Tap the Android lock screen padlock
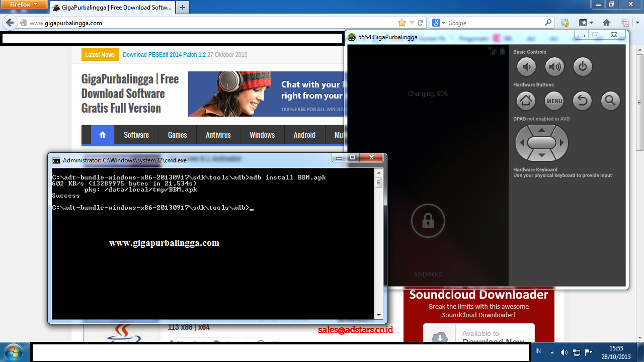 [x=428, y=220]
